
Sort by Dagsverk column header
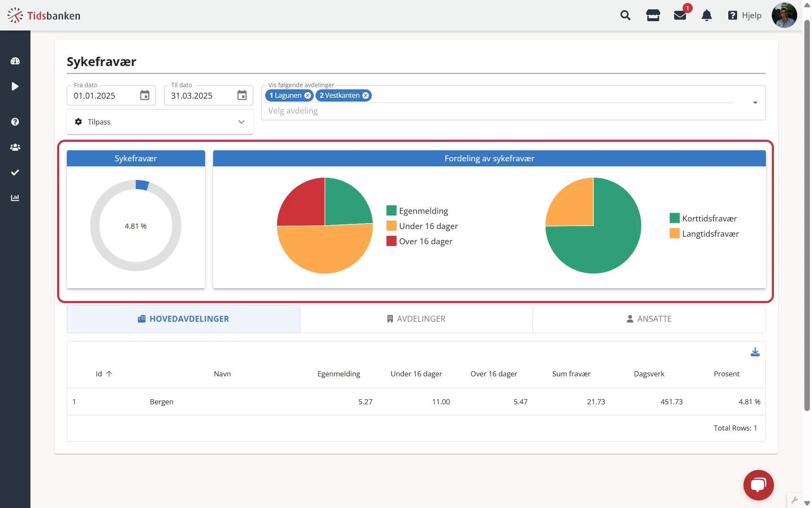coord(649,374)
